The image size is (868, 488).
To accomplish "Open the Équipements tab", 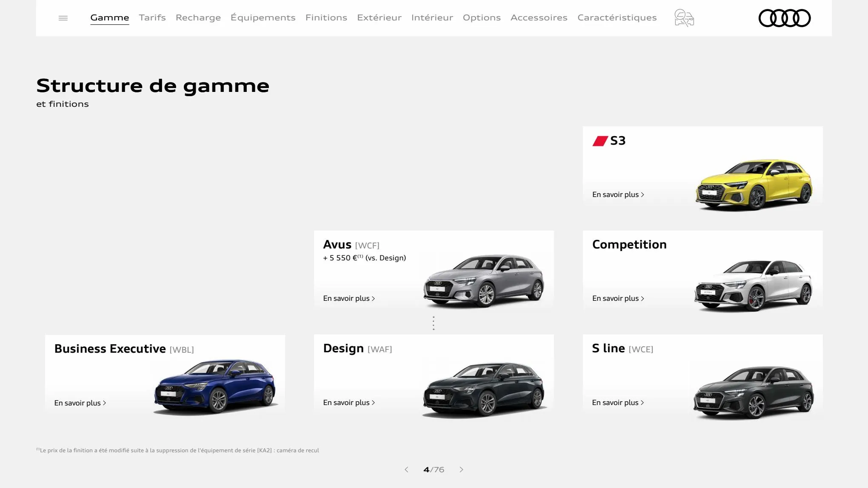I will tap(263, 17).
